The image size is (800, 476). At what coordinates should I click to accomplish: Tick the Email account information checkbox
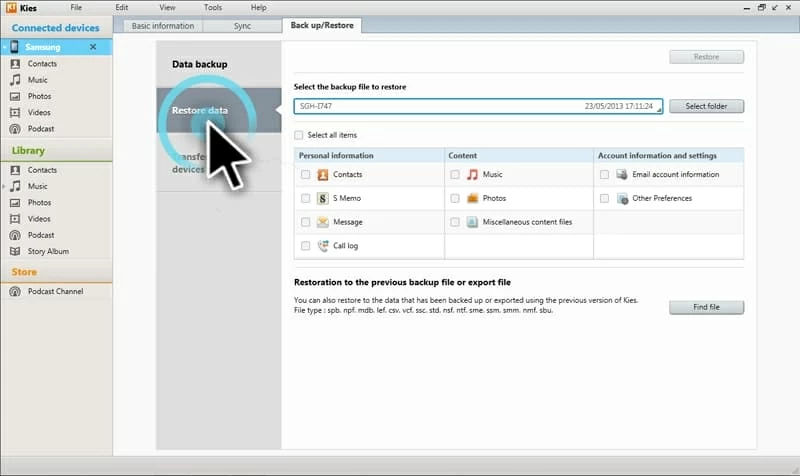tap(605, 174)
